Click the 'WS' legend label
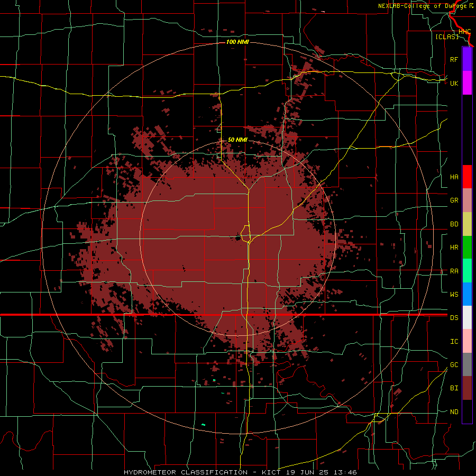 pos(454,295)
